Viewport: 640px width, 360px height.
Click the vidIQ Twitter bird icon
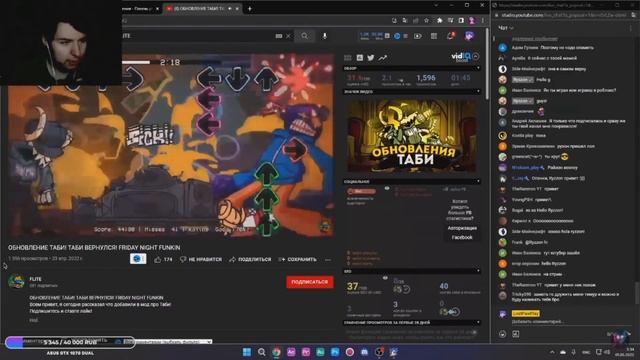click(371, 58)
